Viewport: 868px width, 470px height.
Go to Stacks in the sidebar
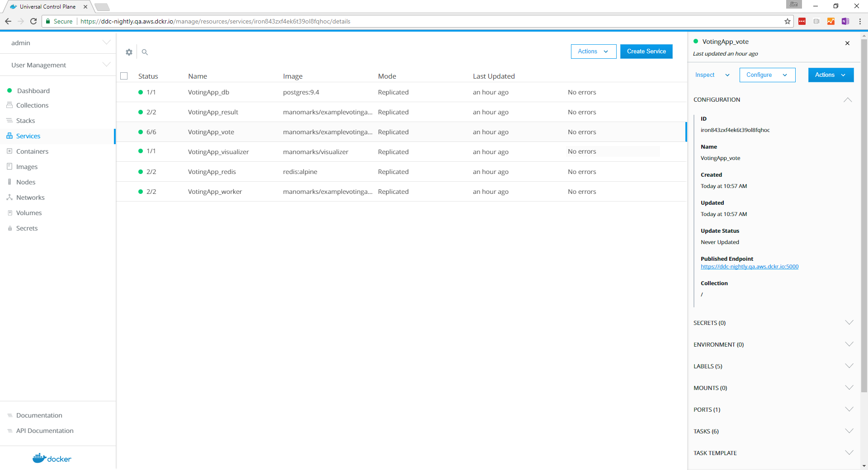(x=25, y=121)
